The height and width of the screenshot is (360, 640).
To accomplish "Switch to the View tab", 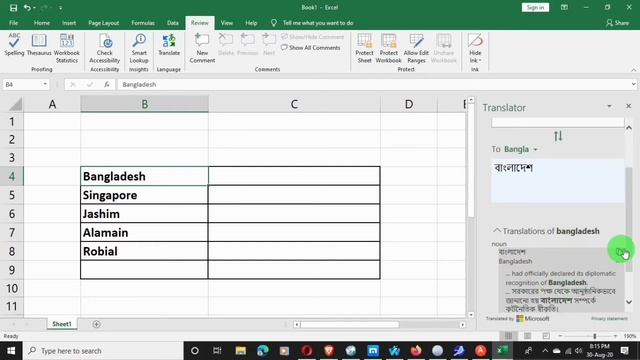I will point(227,23).
